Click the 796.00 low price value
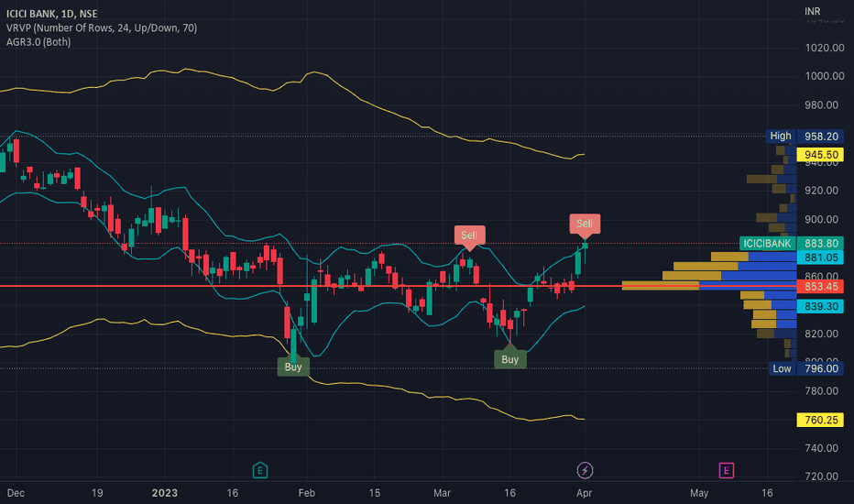The width and height of the screenshot is (854, 504). 821,369
